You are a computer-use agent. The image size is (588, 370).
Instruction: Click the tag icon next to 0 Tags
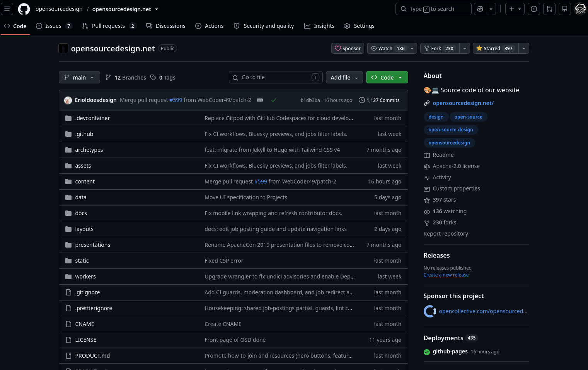[x=153, y=77]
